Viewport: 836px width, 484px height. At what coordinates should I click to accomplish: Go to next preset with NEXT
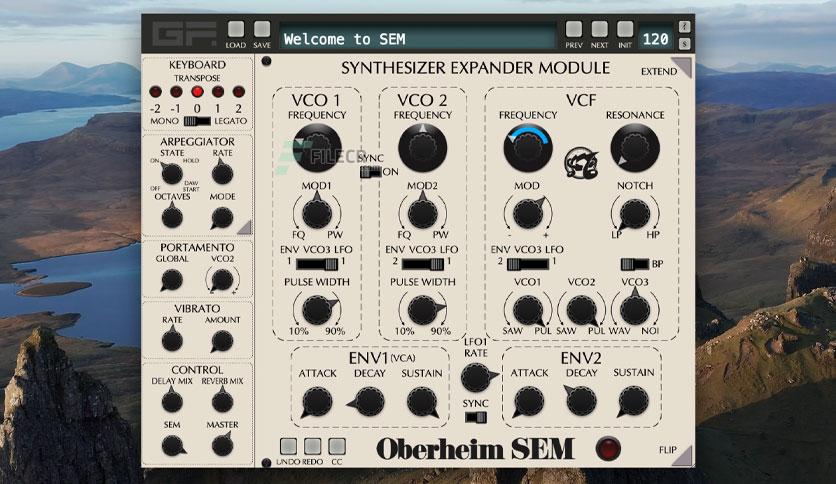click(599, 29)
